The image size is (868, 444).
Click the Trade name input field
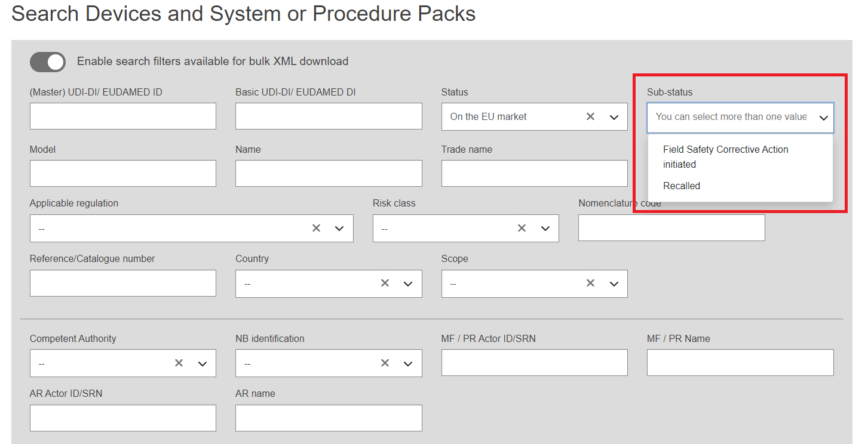pos(535,173)
